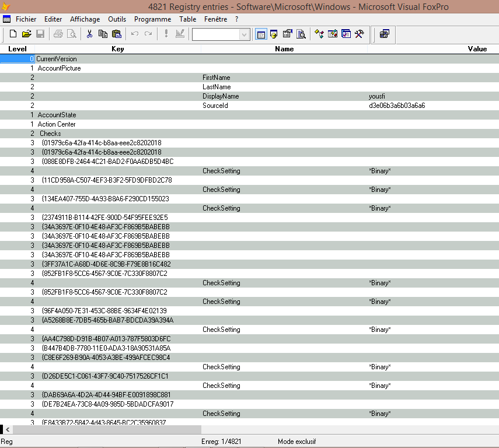Open the Command Window toolbar icon
The width and height of the screenshot is (499, 448).
click(x=260, y=34)
